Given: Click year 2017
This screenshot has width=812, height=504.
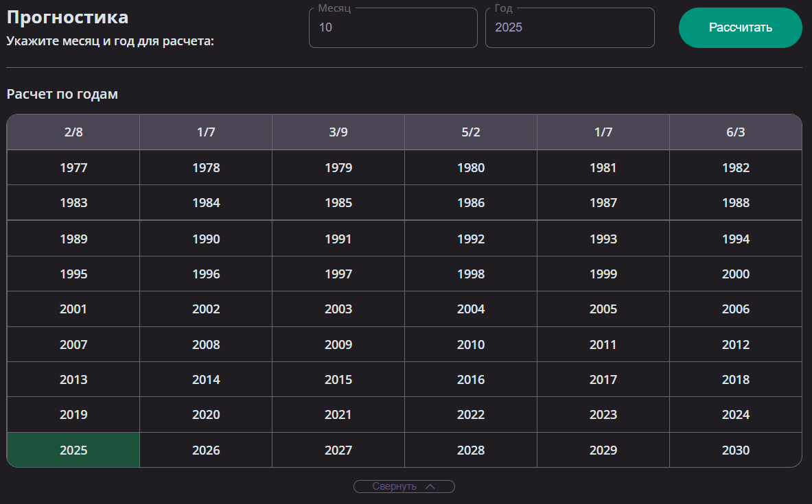Looking at the screenshot, I should click(603, 379).
